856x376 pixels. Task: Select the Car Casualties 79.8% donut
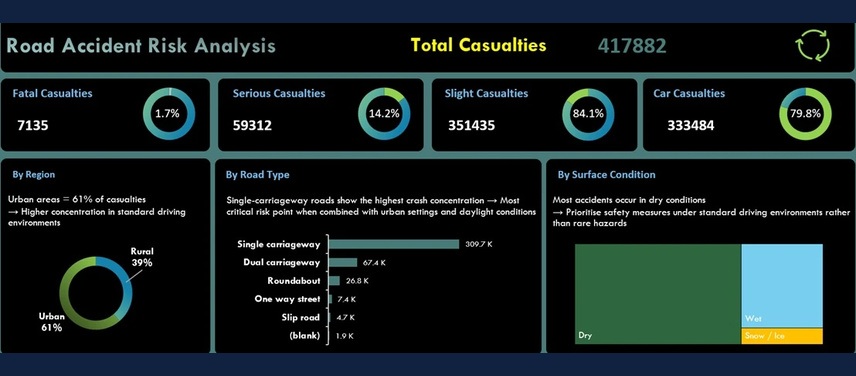(x=805, y=114)
